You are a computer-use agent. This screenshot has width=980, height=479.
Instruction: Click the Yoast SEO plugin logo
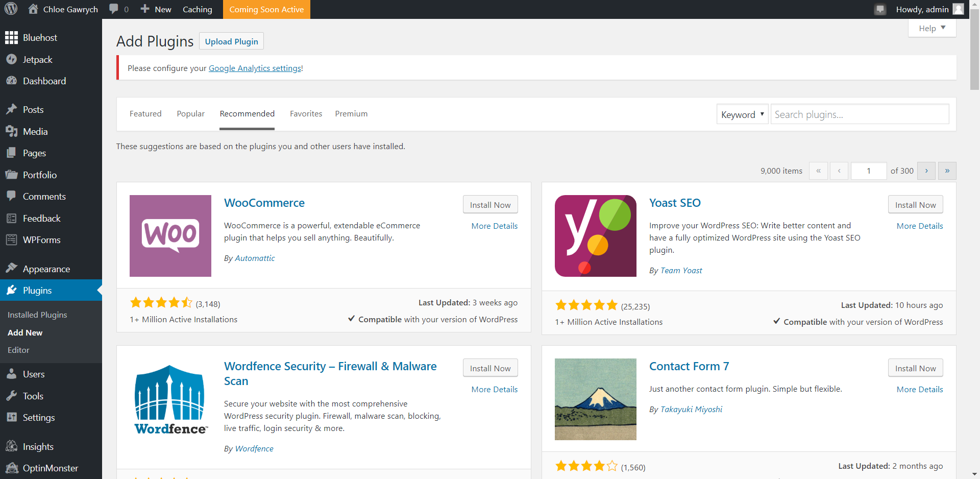tap(596, 236)
